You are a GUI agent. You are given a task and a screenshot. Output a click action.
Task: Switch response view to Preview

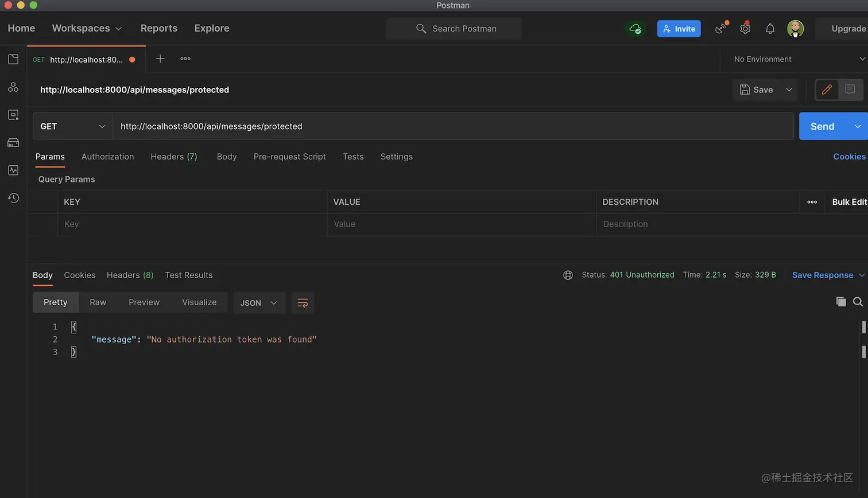click(x=144, y=302)
